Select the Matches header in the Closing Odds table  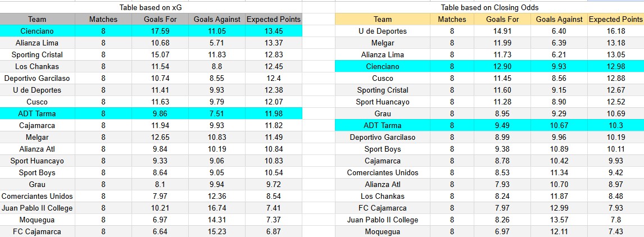coord(452,19)
